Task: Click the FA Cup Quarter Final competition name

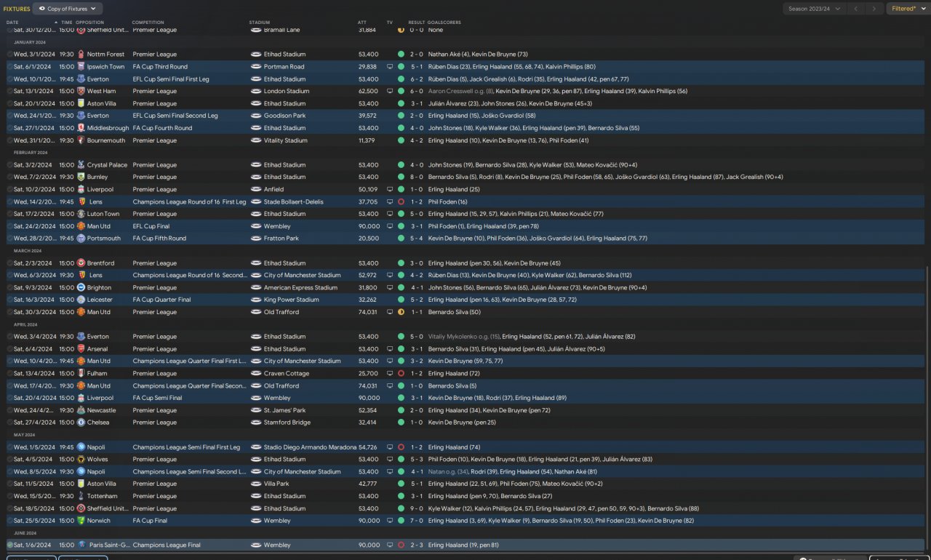Action: point(161,300)
